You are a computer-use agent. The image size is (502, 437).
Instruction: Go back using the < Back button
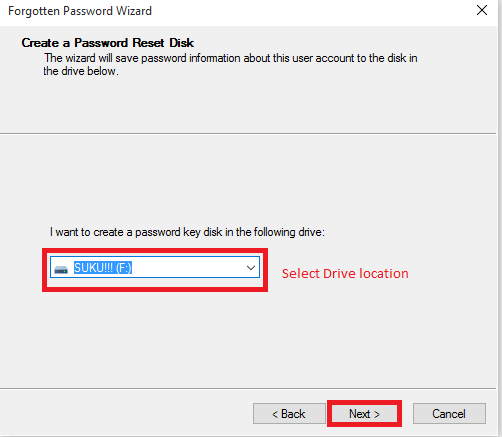coord(289,414)
